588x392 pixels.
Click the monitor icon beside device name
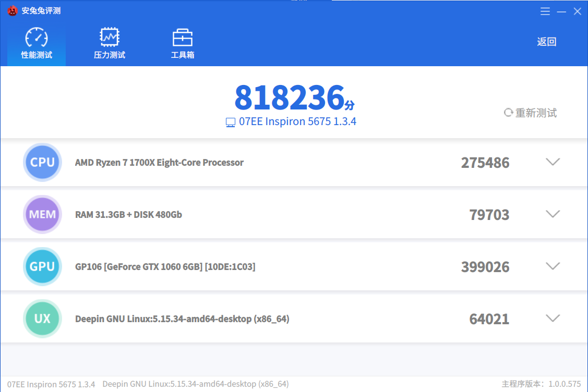point(230,122)
